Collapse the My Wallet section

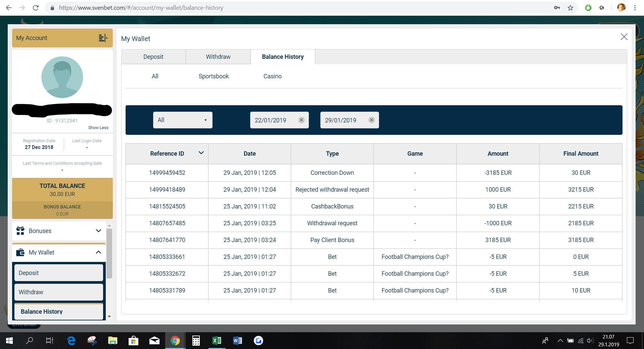[98, 252]
